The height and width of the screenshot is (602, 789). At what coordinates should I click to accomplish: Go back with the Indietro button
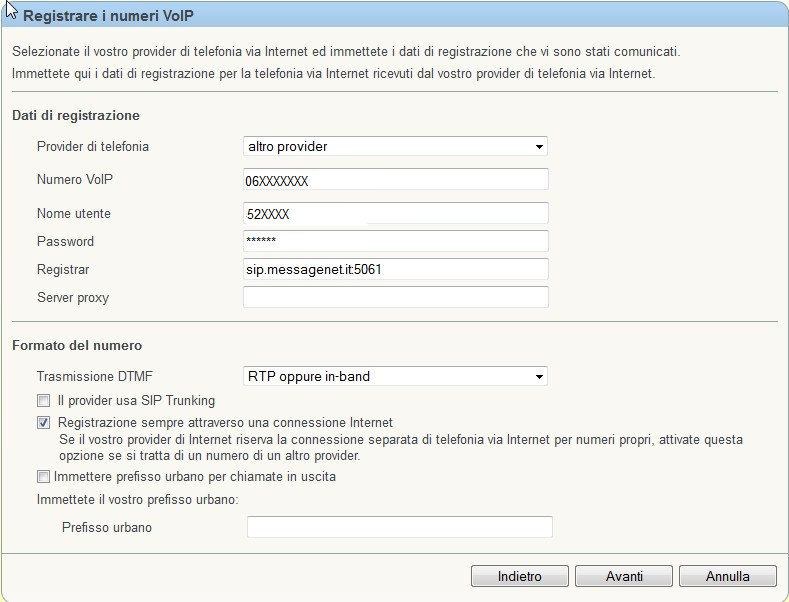pyautogui.click(x=520, y=576)
